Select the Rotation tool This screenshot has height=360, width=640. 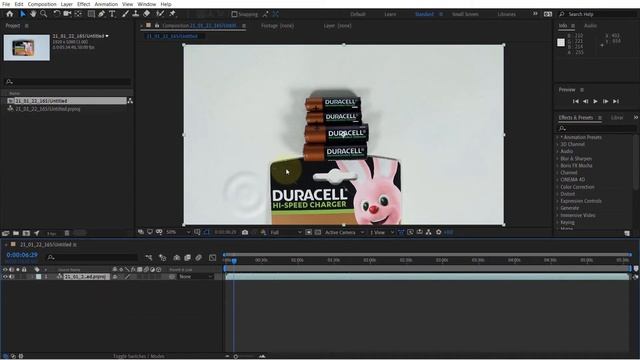tap(56, 14)
